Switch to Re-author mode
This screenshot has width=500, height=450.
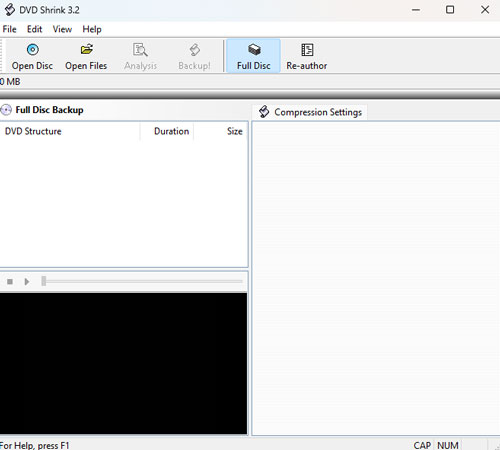[x=307, y=56]
